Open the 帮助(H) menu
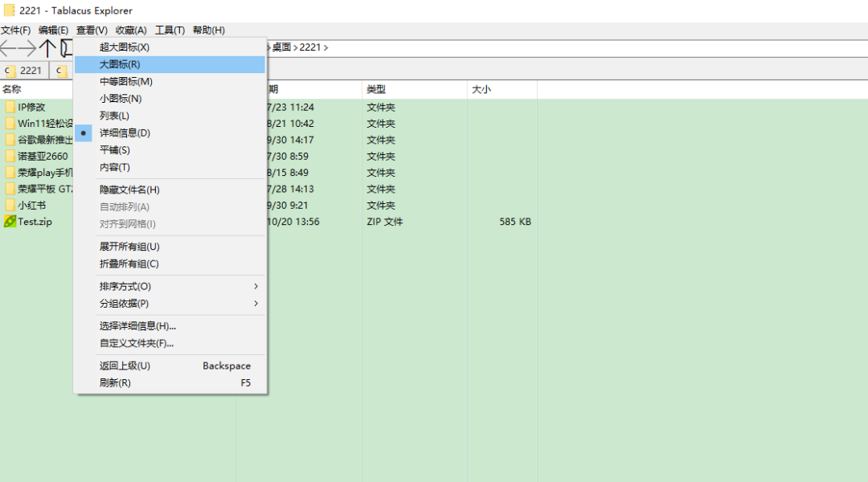The width and height of the screenshot is (868, 482). pos(209,30)
